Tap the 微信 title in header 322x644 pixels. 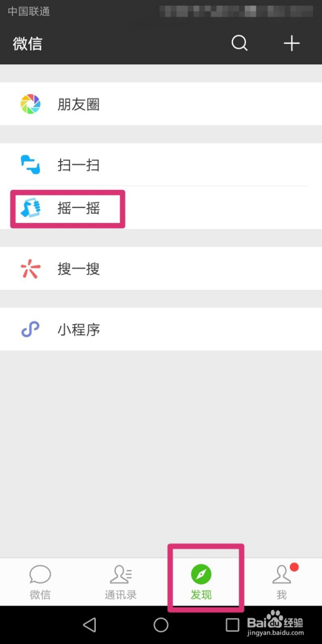click(x=28, y=44)
